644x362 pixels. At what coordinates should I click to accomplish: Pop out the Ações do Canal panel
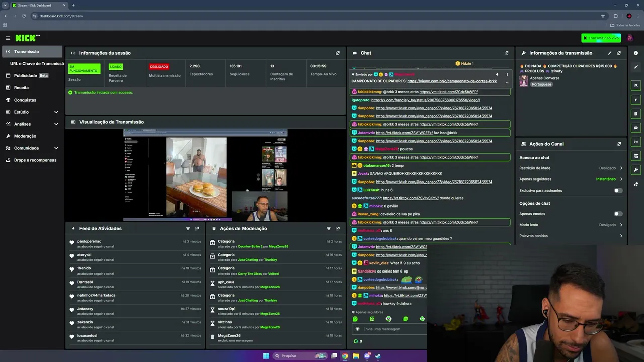pyautogui.click(x=619, y=144)
